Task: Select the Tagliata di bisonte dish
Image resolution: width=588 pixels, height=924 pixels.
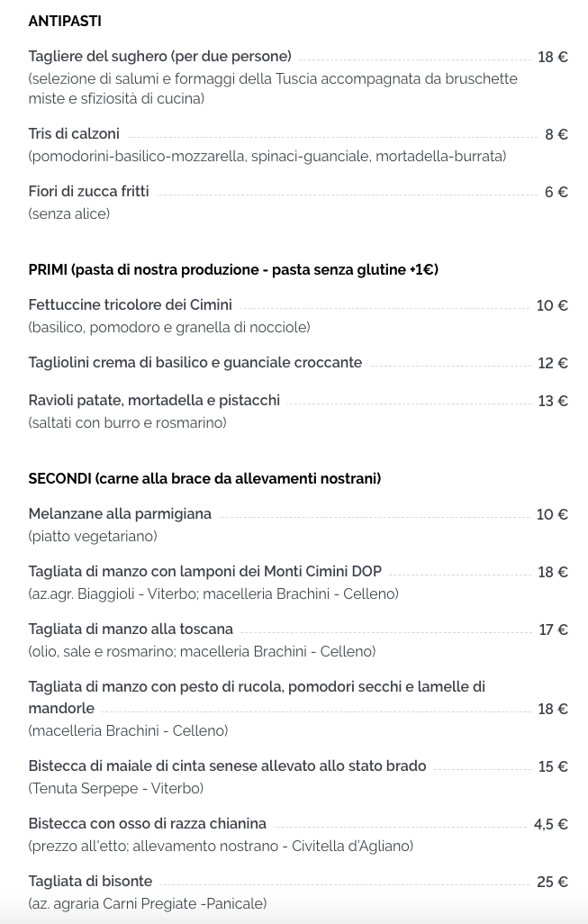Action: click(x=90, y=882)
